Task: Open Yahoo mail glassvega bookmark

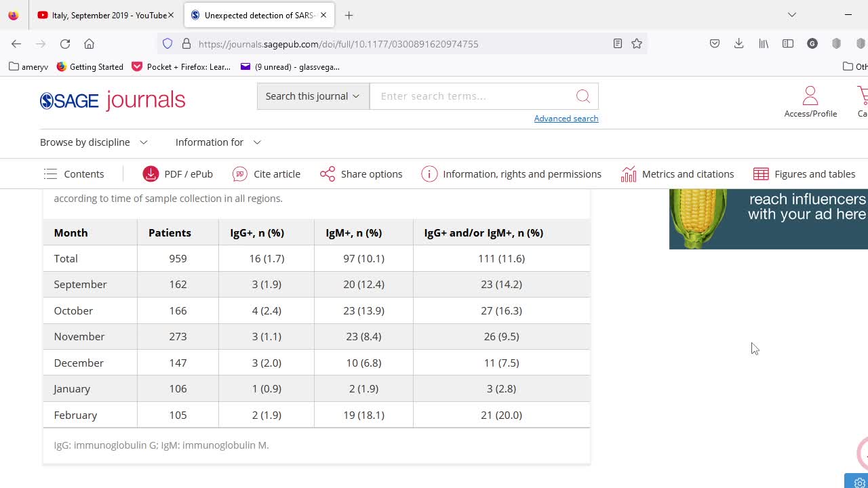Action: coord(290,66)
